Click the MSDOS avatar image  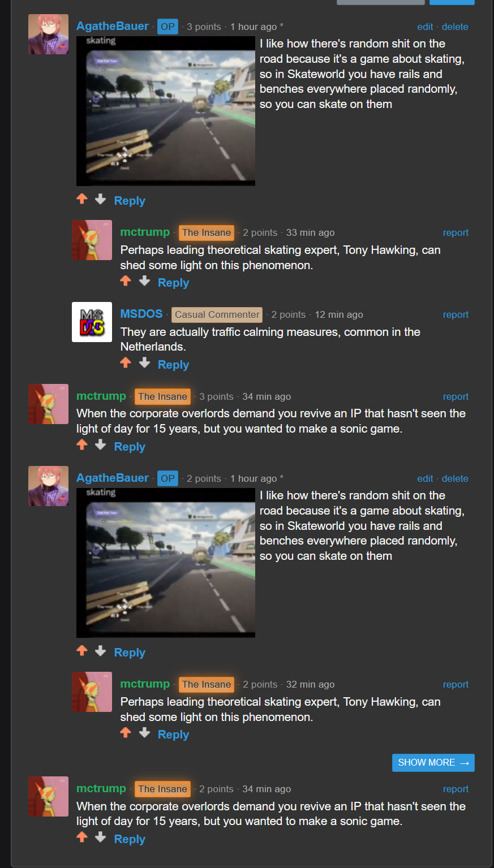click(x=92, y=322)
